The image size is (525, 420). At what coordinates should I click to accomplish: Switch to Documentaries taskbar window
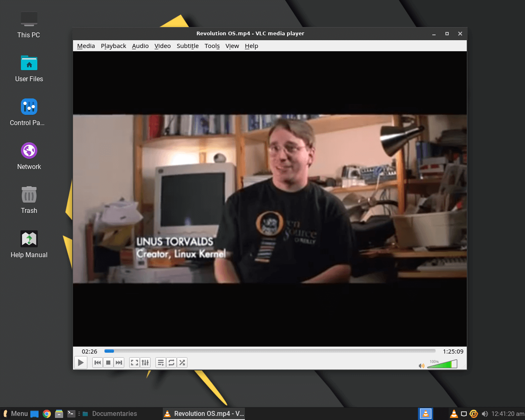(110, 413)
